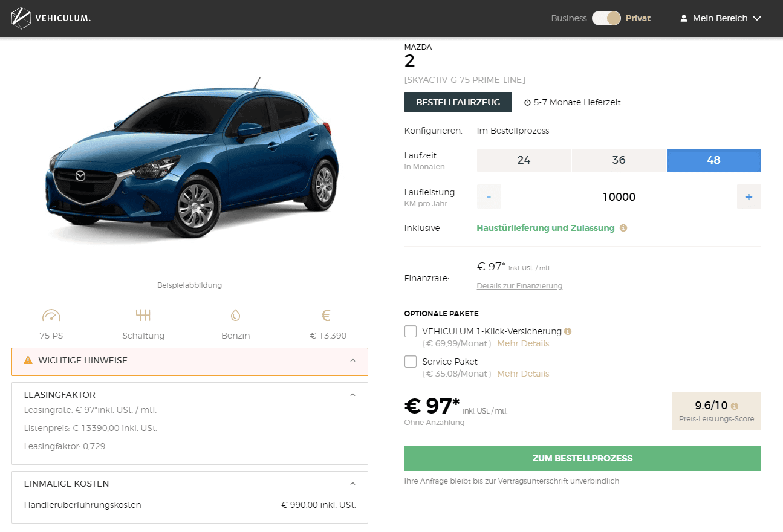Click the user profile icon

tap(684, 18)
